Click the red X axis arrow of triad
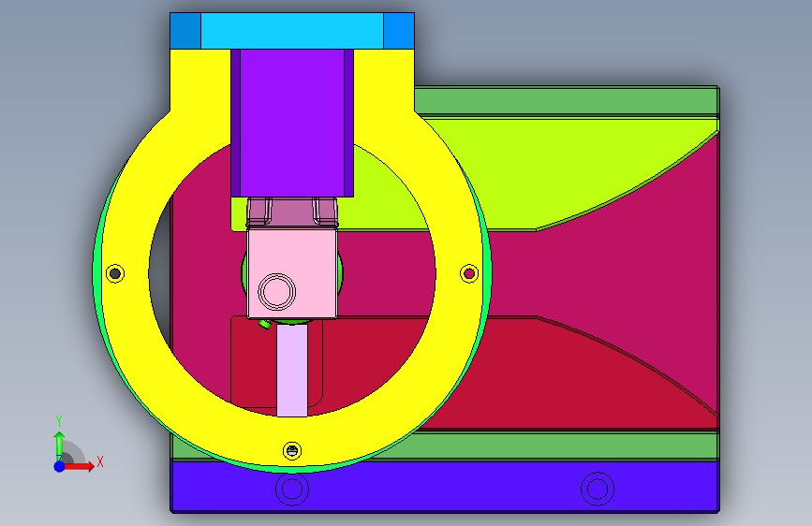 (x=81, y=466)
